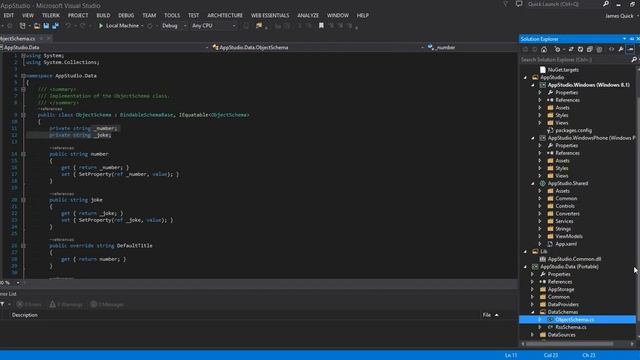Screen dimensions: 640x360
Task: Click the James Quick account name
Action: [x=619, y=16]
